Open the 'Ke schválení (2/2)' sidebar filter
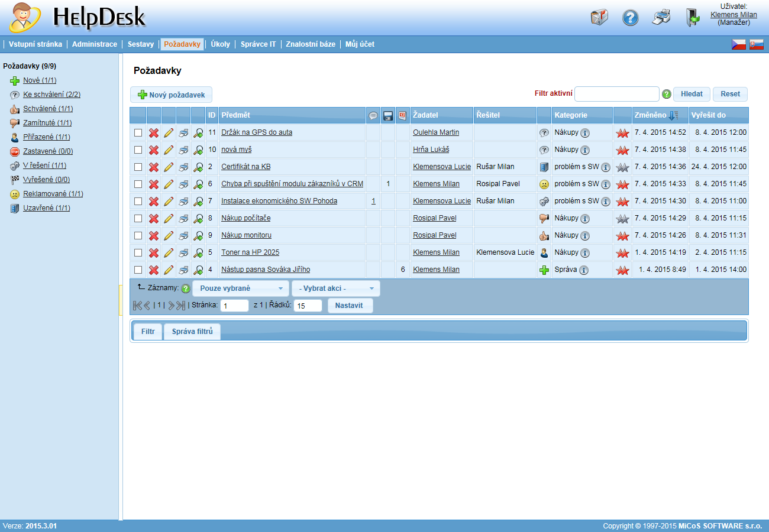This screenshot has height=532, width=769. [x=52, y=95]
